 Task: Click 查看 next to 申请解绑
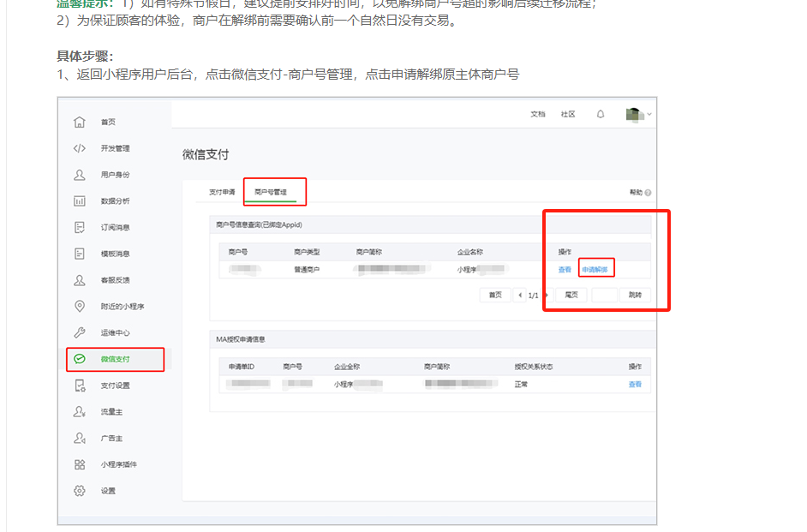pyautogui.click(x=565, y=270)
